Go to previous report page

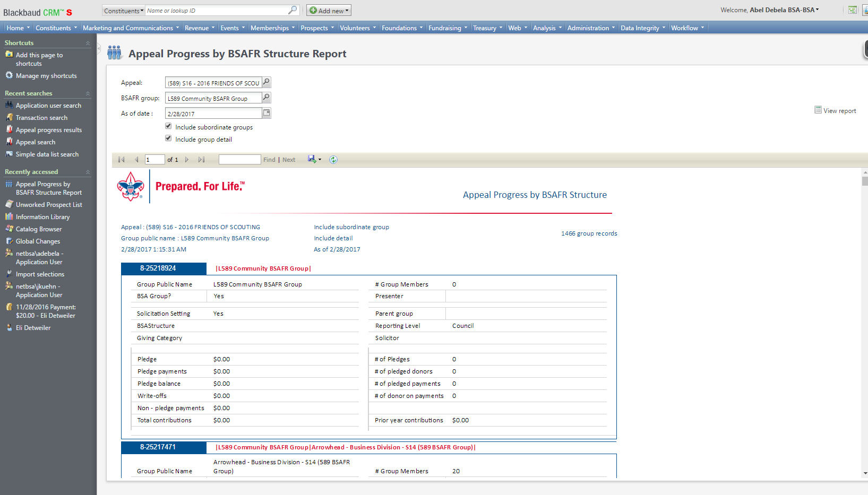[136, 160]
